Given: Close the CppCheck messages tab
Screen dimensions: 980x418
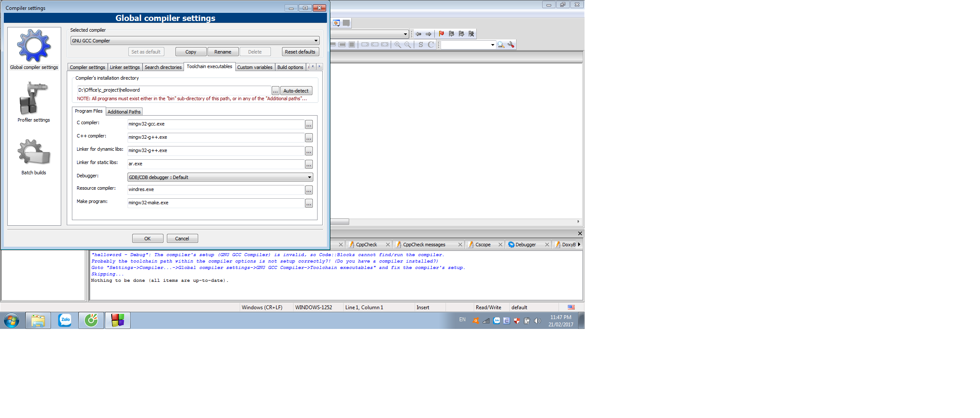Looking at the screenshot, I should coord(460,245).
